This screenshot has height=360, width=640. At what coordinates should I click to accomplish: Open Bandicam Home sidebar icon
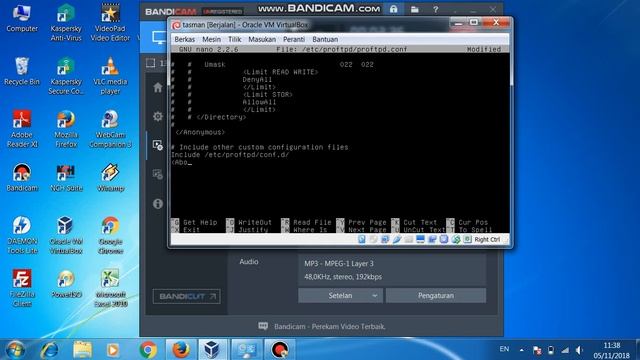158,87
